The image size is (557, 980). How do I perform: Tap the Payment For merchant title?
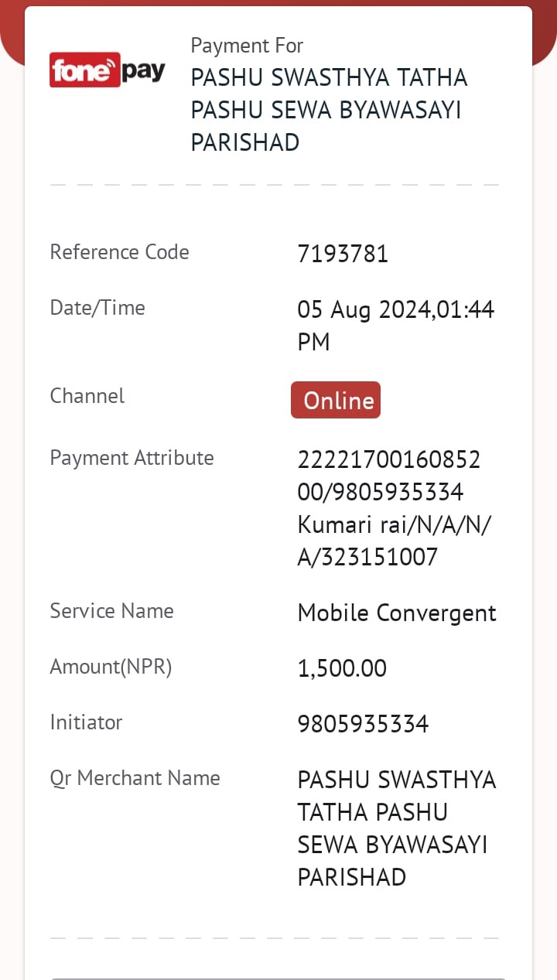coord(330,110)
